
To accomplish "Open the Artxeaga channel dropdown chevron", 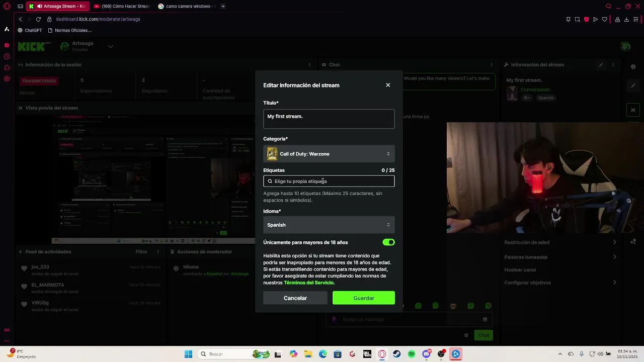I will [111, 46].
